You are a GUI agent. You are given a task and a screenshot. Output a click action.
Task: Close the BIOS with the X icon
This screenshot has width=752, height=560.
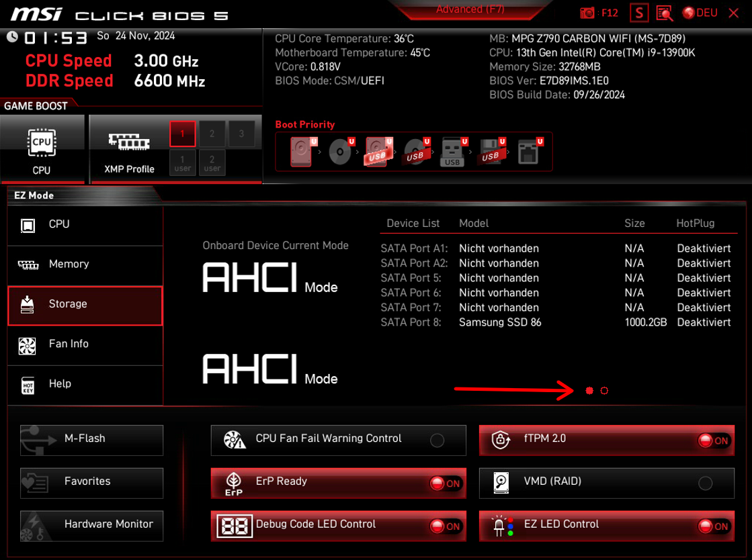[x=734, y=13]
